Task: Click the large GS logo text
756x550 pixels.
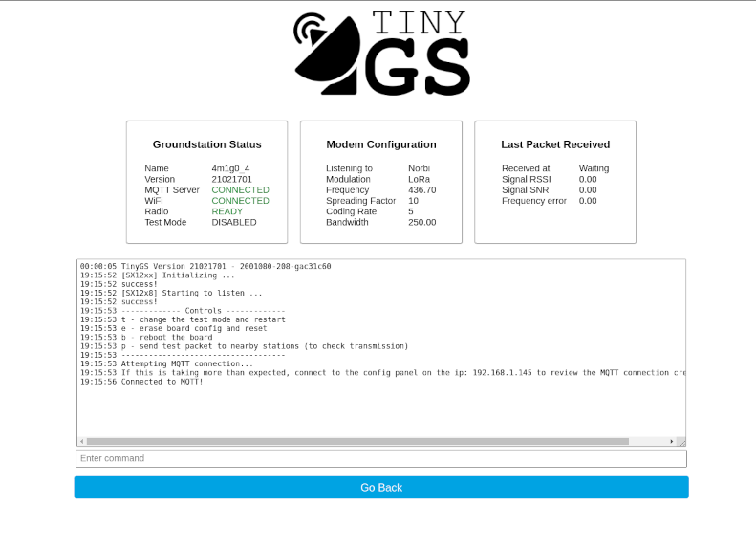Action: (x=417, y=68)
